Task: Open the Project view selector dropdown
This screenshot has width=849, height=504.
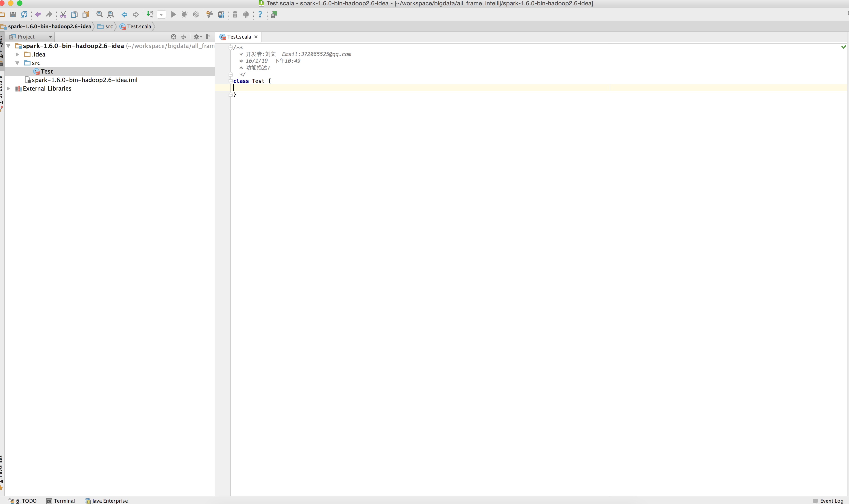Action: [50, 37]
